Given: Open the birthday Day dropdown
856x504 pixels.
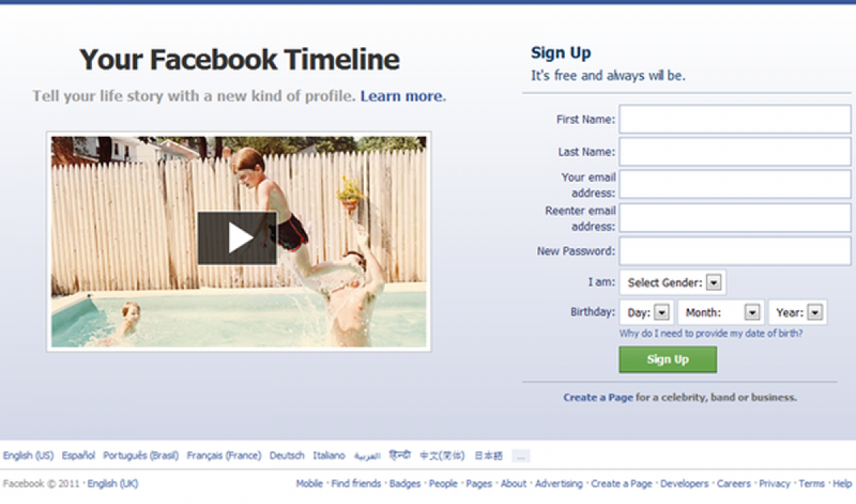Looking at the screenshot, I should pos(647,312).
